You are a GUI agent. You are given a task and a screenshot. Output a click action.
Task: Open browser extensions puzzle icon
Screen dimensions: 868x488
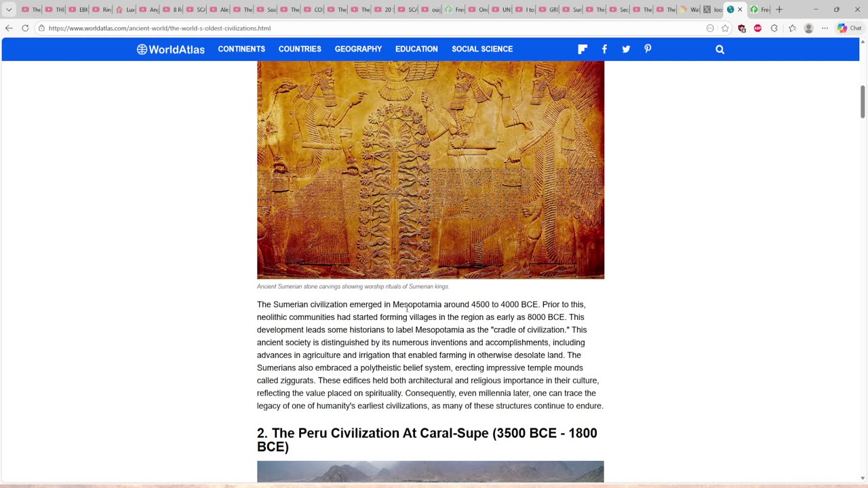pyautogui.click(x=774, y=28)
